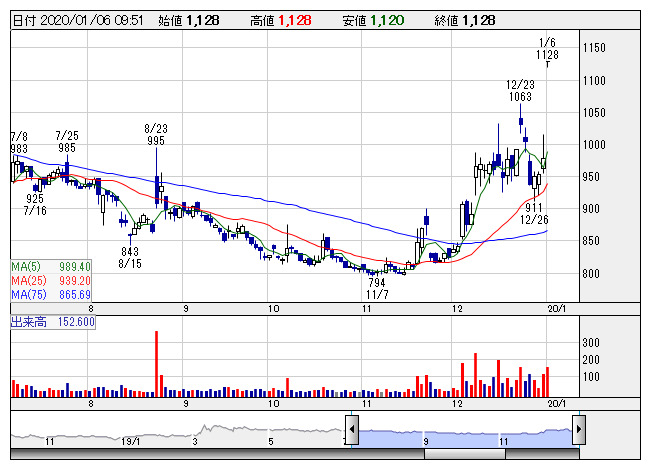The image size is (652, 469).
Task: Click the 1150 price axis label
Action: (x=594, y=48)
